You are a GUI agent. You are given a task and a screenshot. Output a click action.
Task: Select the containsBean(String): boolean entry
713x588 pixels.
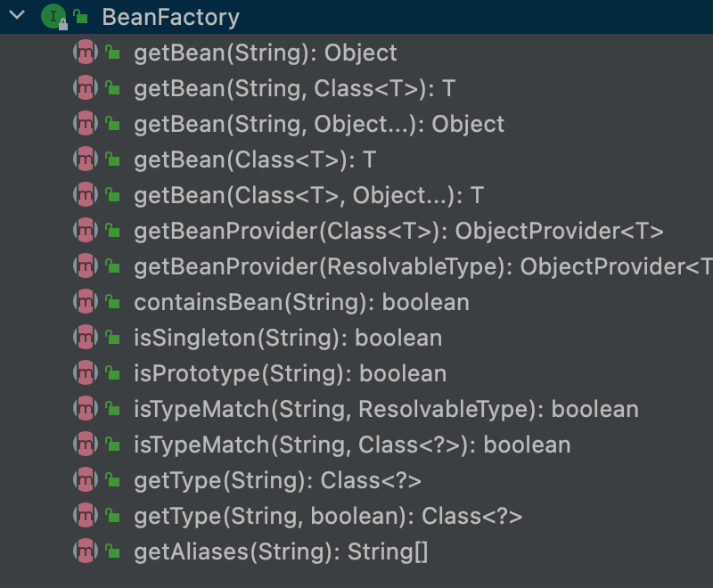pyautogui.click(x=301, y=302)
